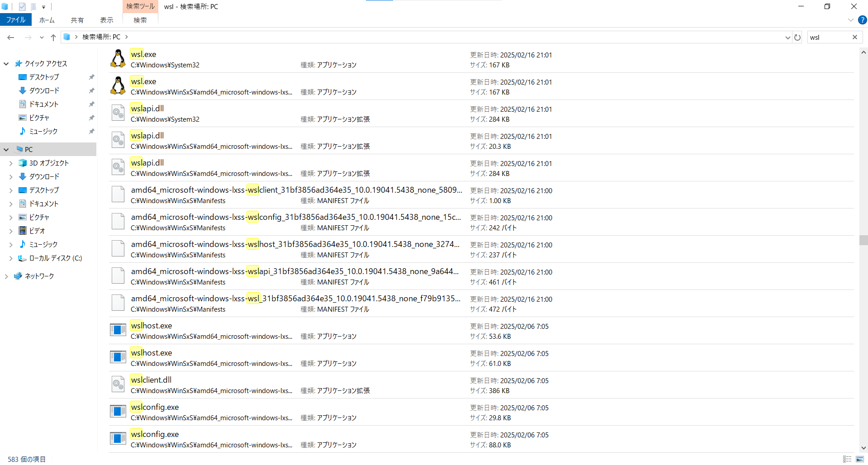
Task: Expand the Network tree node
Action: pos(6,276)
